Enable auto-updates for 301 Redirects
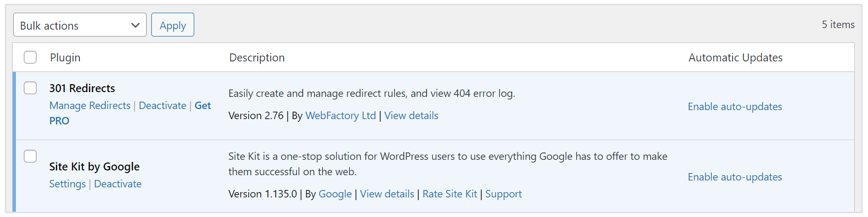868x217 pixels. (735, 106)
